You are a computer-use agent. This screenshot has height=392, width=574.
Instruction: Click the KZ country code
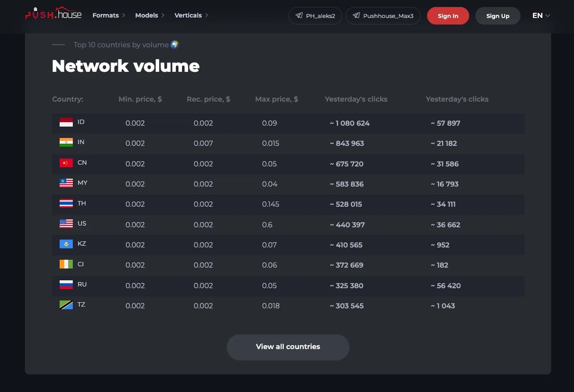82,244
